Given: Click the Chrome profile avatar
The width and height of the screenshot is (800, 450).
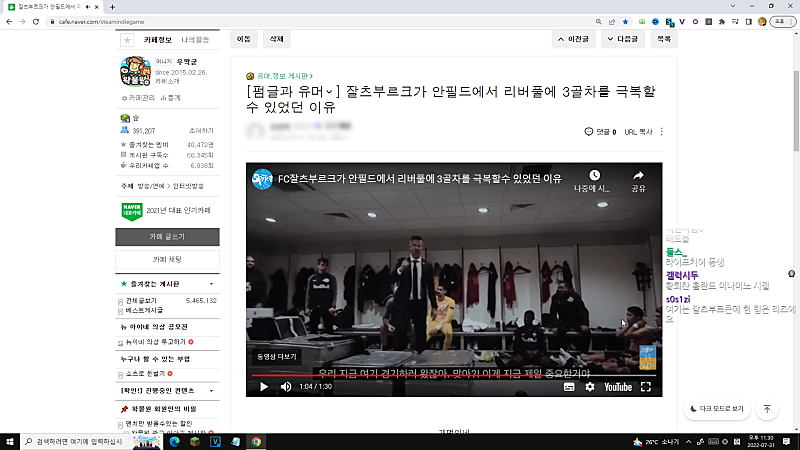Looking at the screenshot, I should coord(762,22).
